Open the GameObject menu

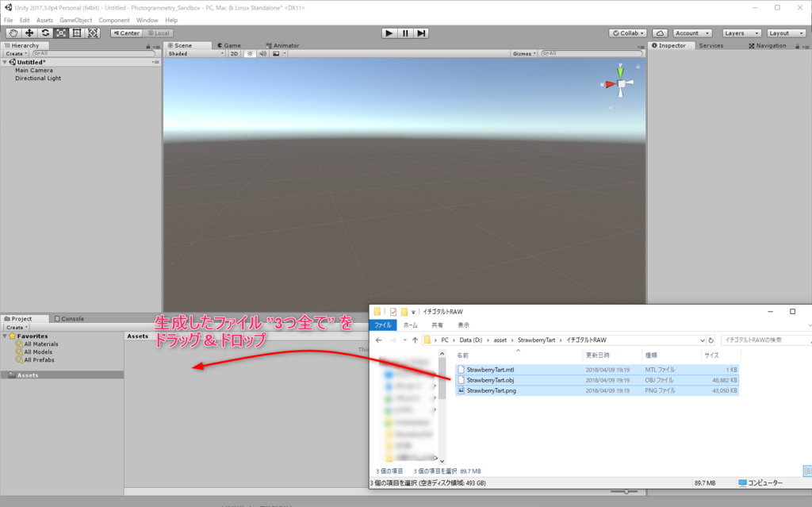[x=75, y=20]
